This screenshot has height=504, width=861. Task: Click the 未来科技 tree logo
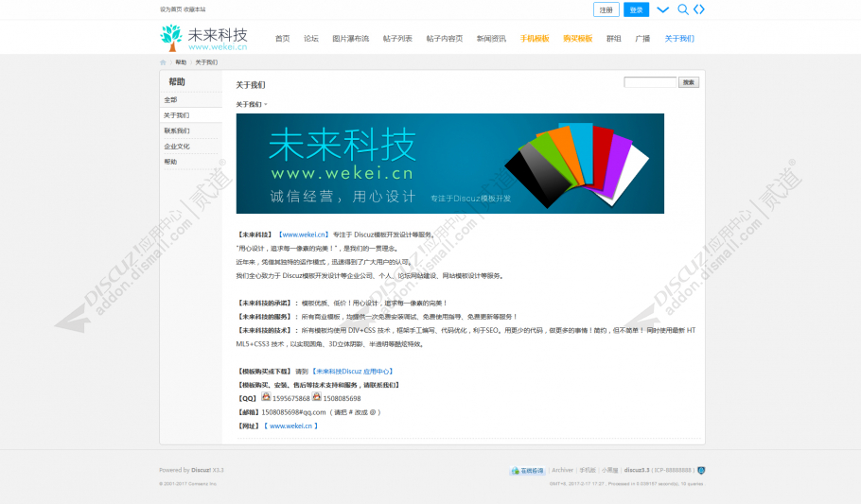tap(203, 37)
